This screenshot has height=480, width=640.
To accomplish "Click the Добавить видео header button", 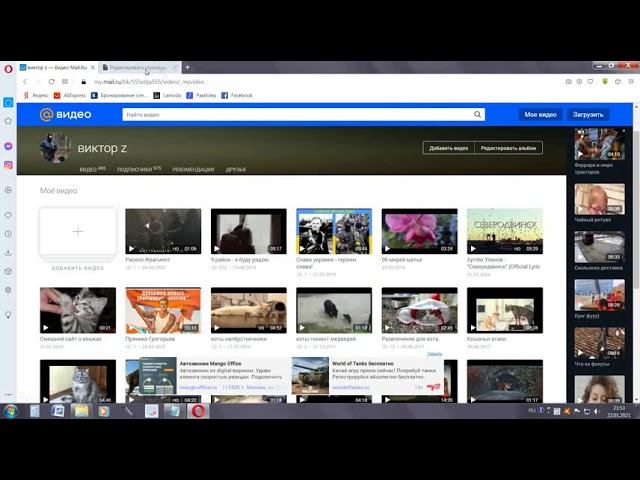I will [449, 148].
